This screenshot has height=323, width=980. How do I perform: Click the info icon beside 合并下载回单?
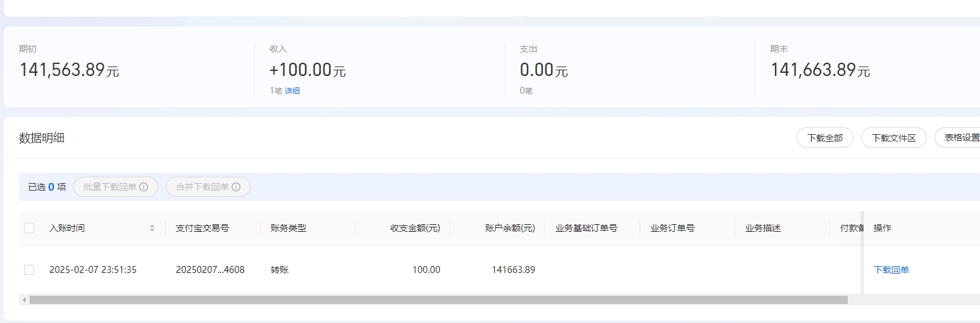click(x=236, y=187)
